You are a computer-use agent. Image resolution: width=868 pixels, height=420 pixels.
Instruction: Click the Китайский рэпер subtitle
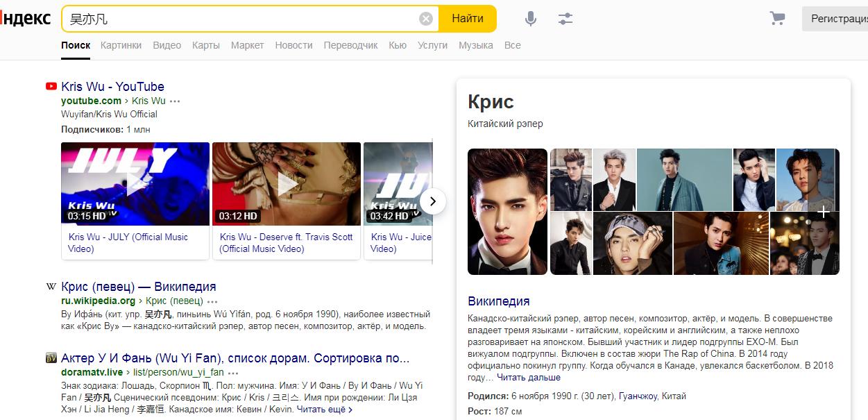[505, 124]
